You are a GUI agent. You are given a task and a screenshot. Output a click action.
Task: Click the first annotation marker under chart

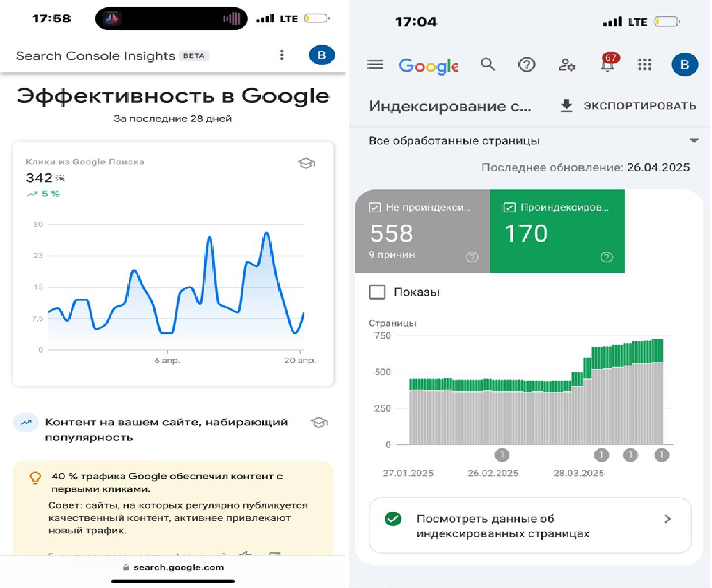point(502,455)
